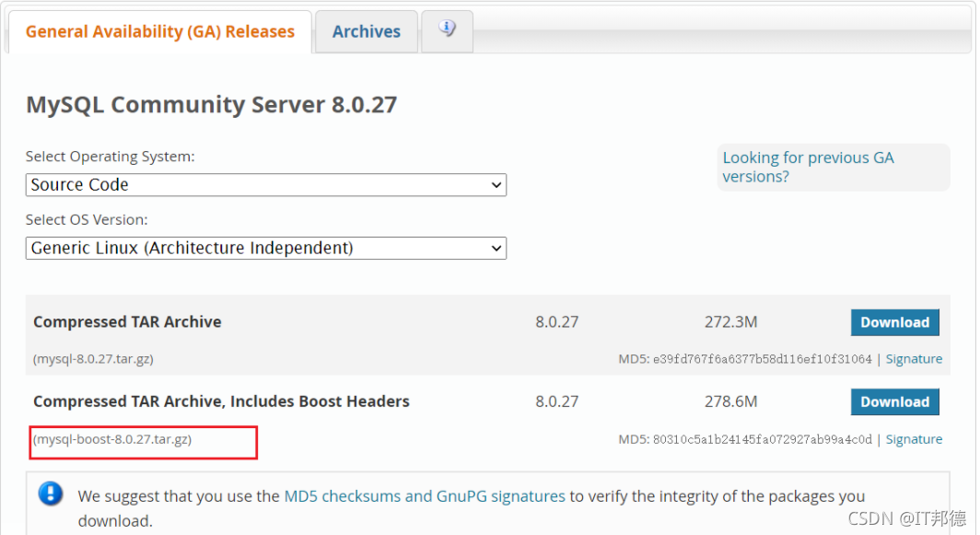Open the Select Operating System dropdown
The height and width of the screenshot is (535, 980).
(x=265, y=185)
